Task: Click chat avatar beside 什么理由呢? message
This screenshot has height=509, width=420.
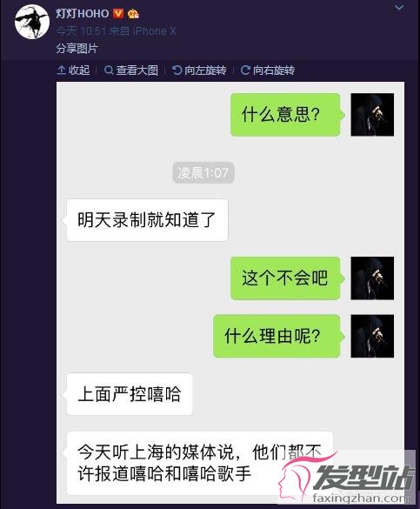Action: (x=372, y=336)
